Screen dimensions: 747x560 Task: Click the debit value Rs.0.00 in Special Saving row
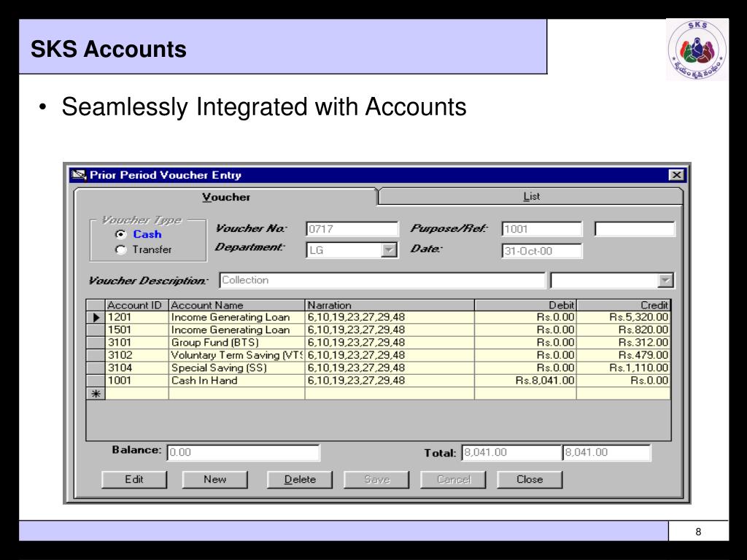[x=525, y=368]
